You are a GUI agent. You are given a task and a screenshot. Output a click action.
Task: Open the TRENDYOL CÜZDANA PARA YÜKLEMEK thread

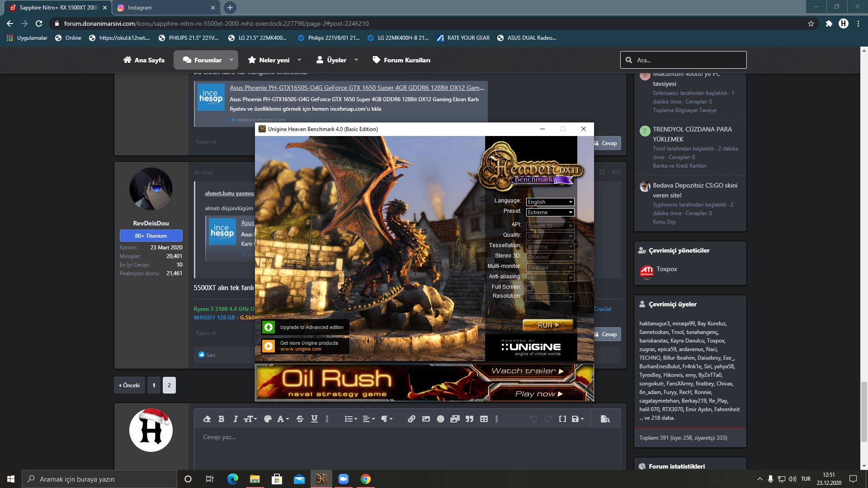(x=692, y=134)
